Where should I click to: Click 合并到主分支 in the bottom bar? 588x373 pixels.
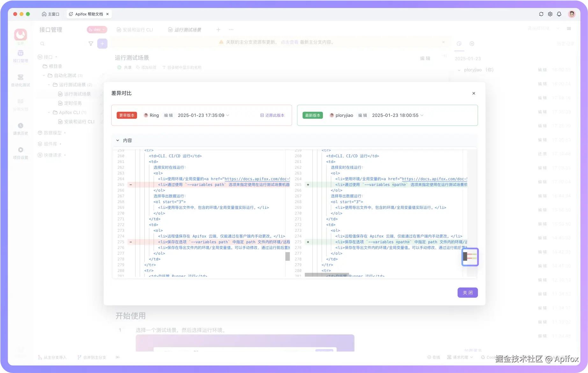pos(92,357)
